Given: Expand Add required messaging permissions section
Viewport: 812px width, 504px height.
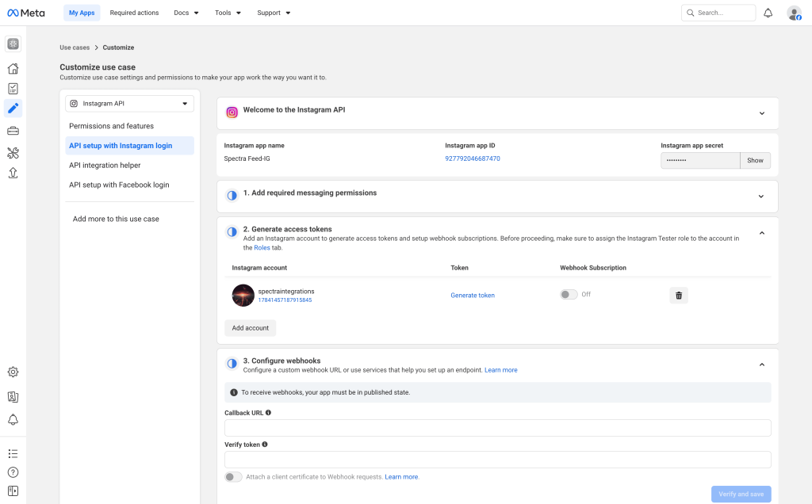Looking at the screenshot, I should (761, 197).
